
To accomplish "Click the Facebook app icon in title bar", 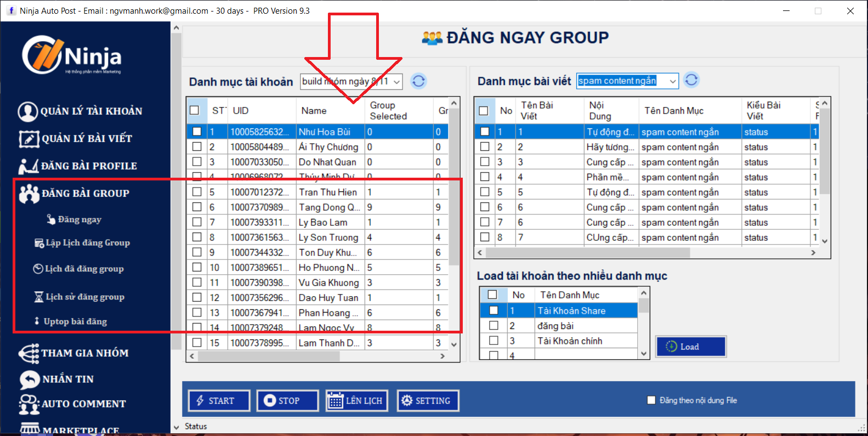I will (11, 10).
